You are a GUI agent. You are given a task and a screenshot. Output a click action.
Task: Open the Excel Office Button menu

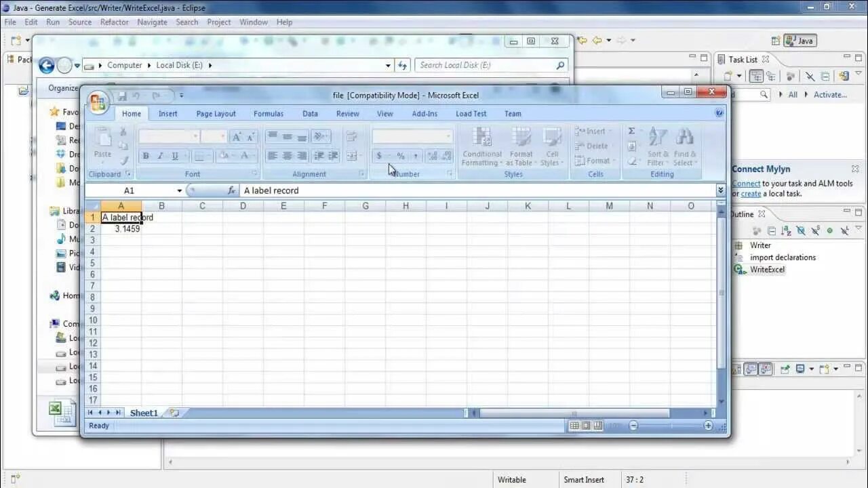coord(98,102)
